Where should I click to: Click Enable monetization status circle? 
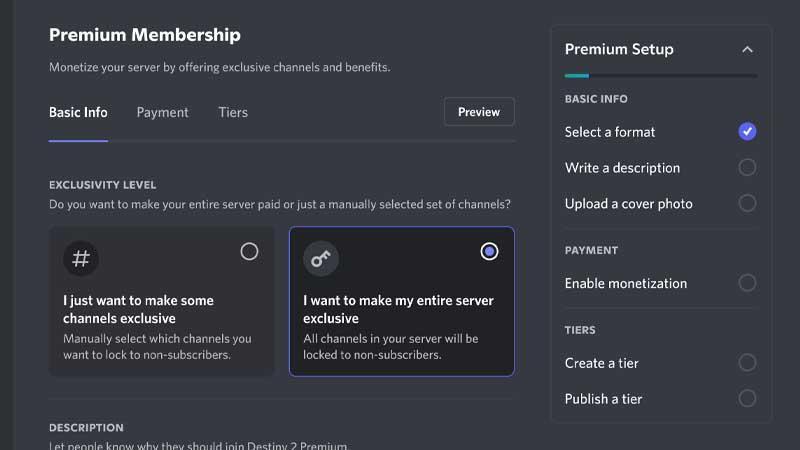[x=747, y=283]
